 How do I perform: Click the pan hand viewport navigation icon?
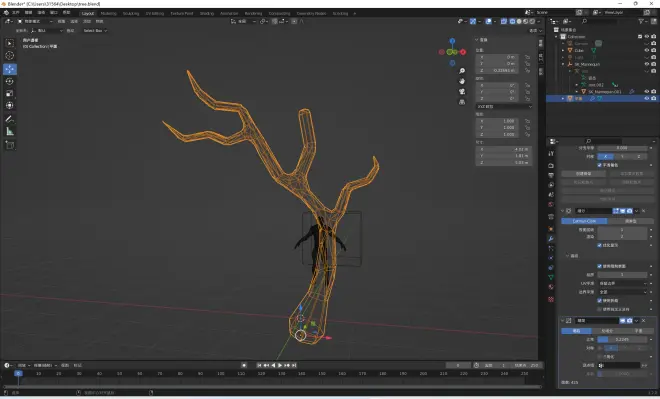[462, 81]
